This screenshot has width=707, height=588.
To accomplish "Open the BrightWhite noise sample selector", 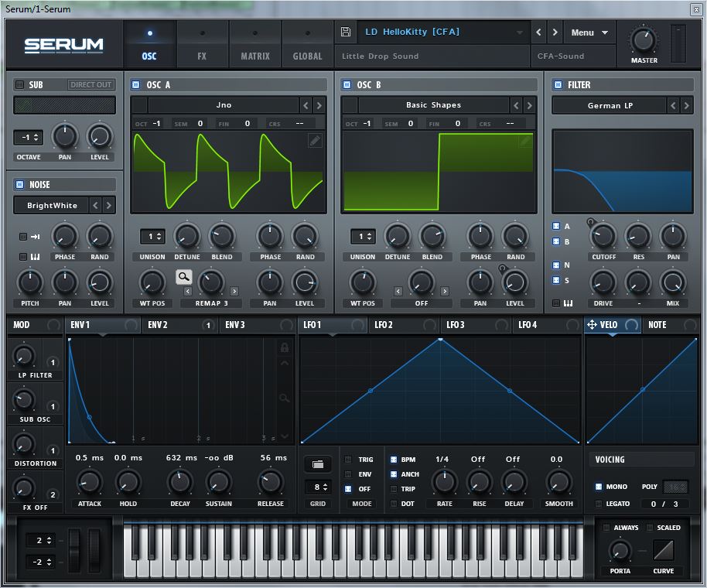I will tap(51, 205).
